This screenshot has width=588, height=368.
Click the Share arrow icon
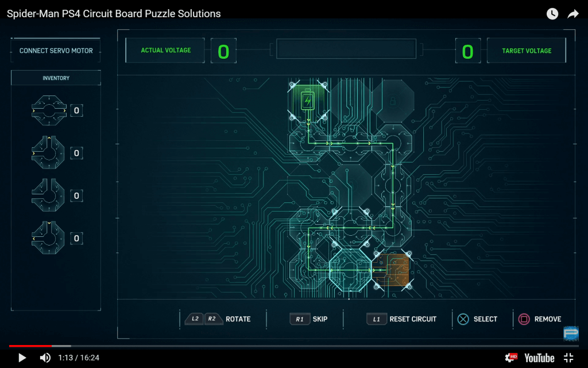click(573, 14)
